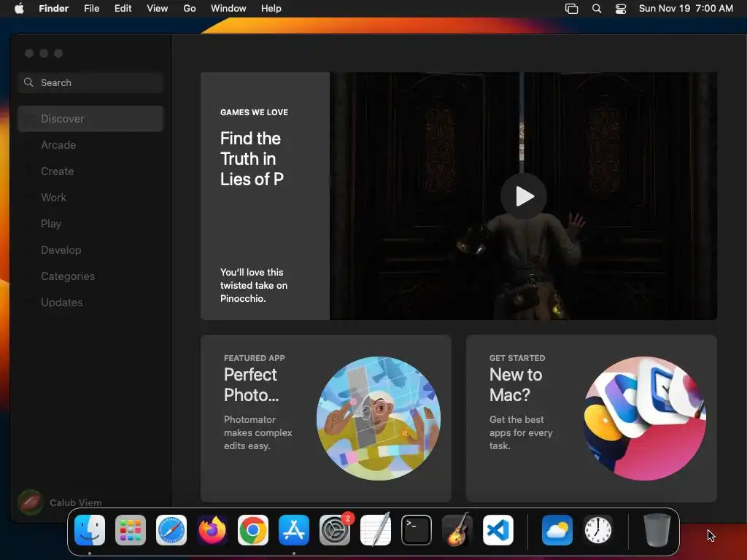The height and width of the screenshot is (560, 747).
Task: Open the Go menu
Action: pos(190,9)
